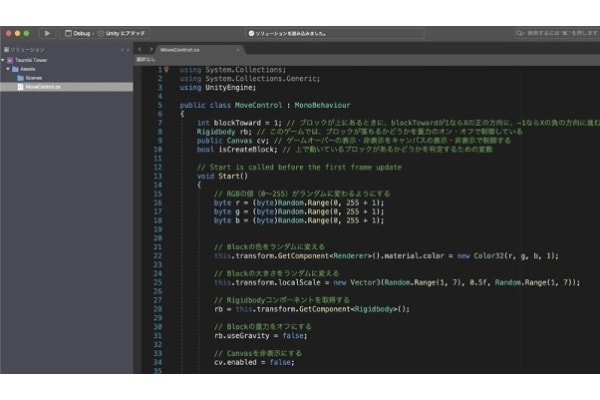This screenshot has height=400, width=600.
Task: Click the solution pad icon next to ソリューション
Action: [6, 50]
